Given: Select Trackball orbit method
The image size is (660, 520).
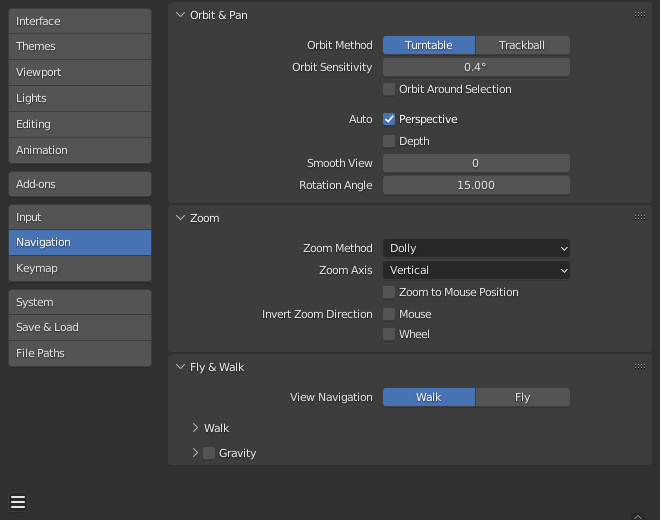Looking at the screenshot, I should (x=522, y=45).
